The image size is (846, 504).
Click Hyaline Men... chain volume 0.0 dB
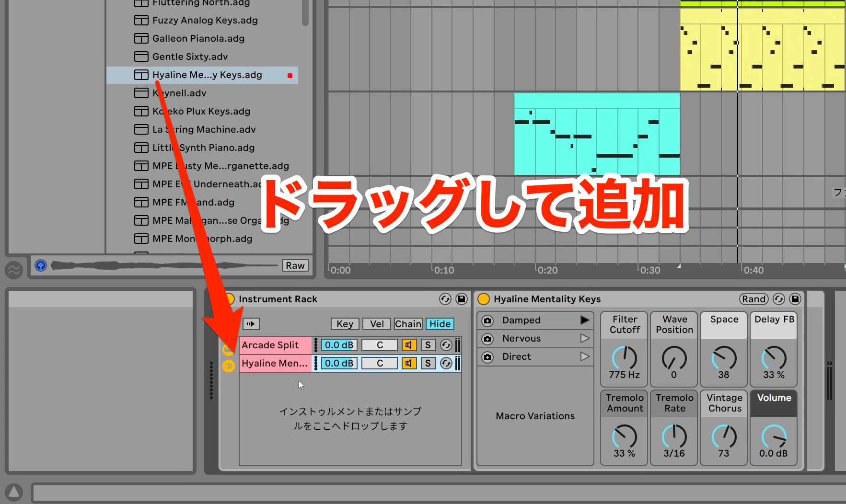(339, 363)
